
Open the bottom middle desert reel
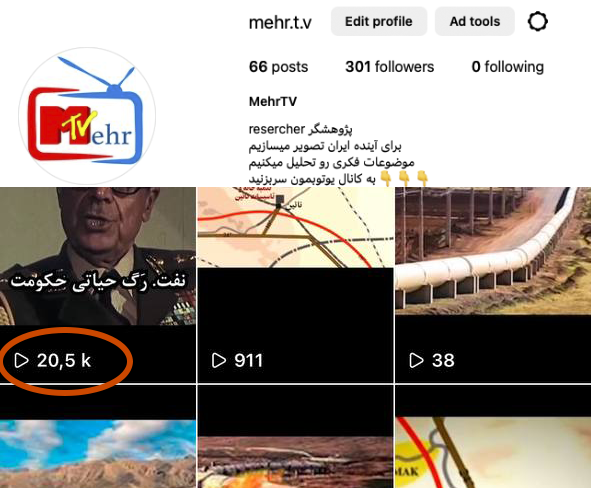(x=296, y=436)
